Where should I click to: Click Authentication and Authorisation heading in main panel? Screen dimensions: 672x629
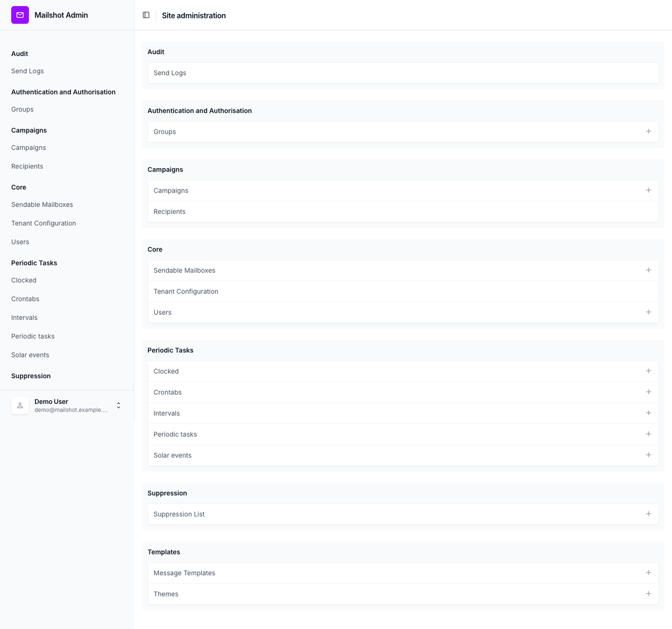199,110
